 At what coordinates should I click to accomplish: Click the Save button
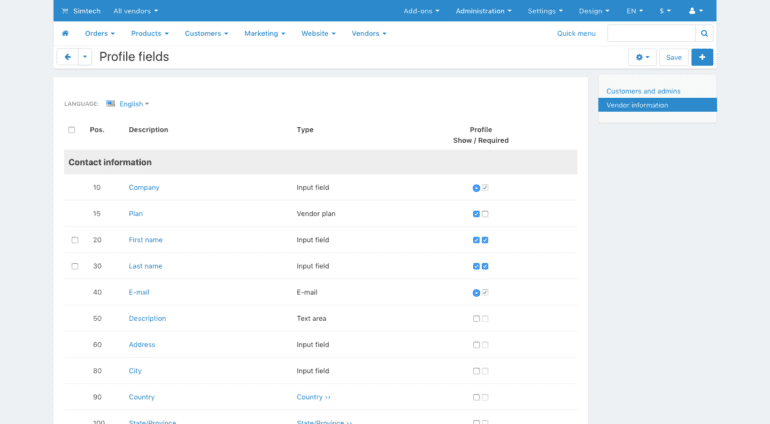(x=674, y=57)
